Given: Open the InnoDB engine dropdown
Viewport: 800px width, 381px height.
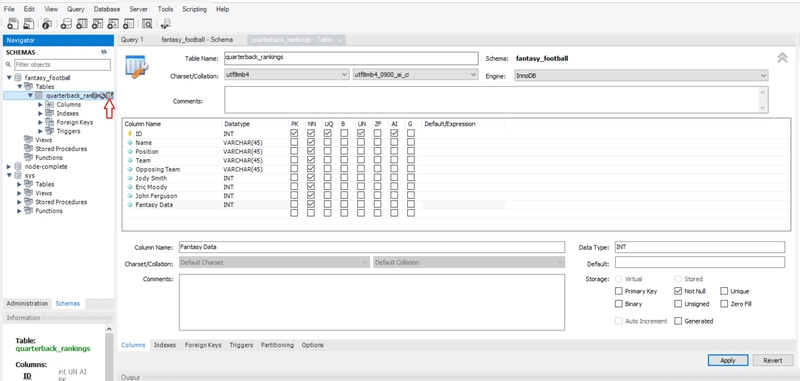Looking at the screenshot, I should [641, 75].
